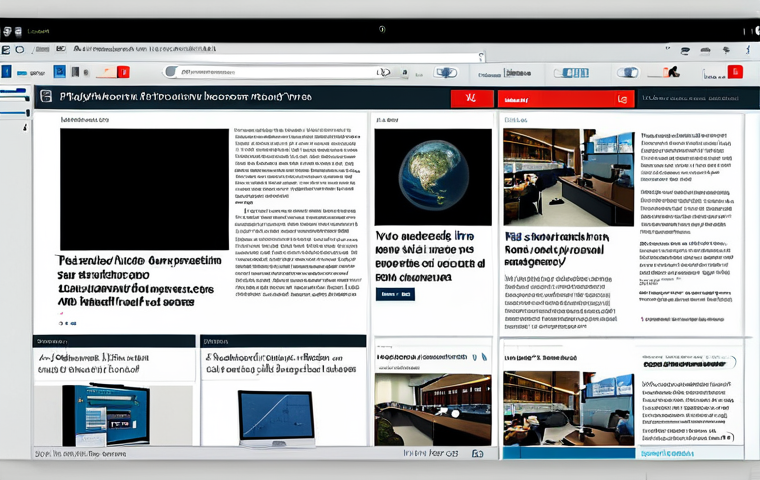Screen dimensions: 760x480
Task: Click the dark blue button under the globe headline
Action: 395,294
